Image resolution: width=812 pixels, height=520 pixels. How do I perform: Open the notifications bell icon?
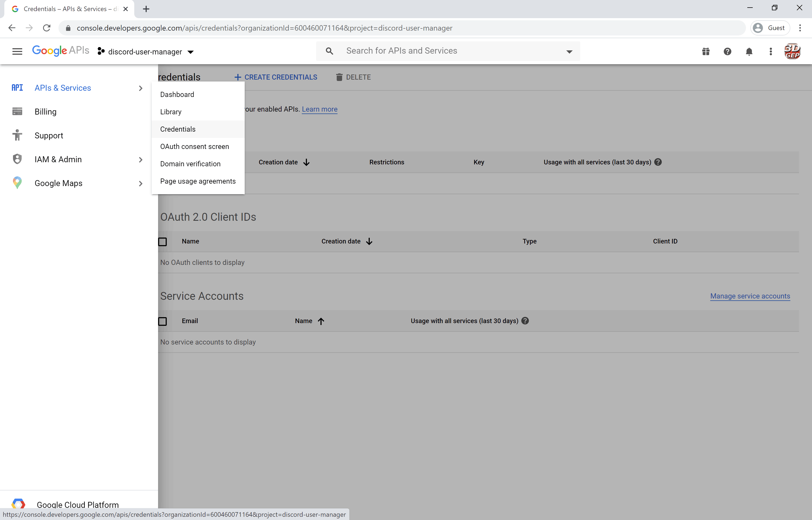pos(749,51)
